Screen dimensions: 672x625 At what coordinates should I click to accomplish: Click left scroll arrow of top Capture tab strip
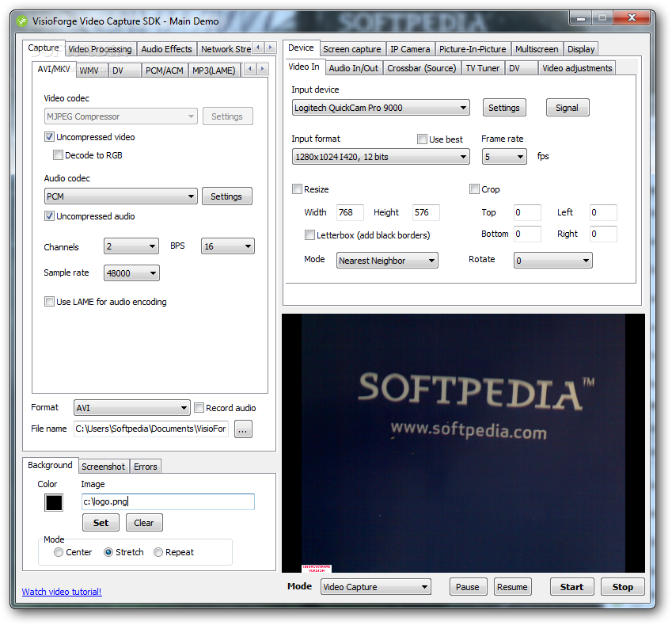coord(258,48)
